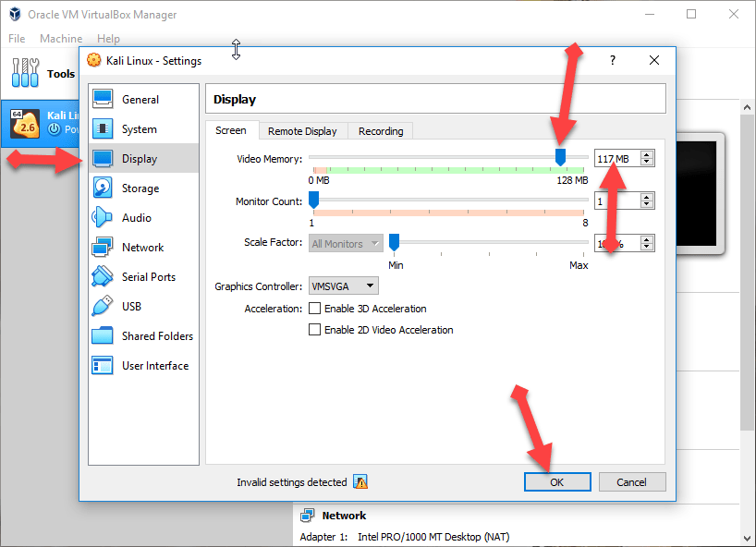
Task: Open Shared Folders settings icon
Action: point(103,336)
